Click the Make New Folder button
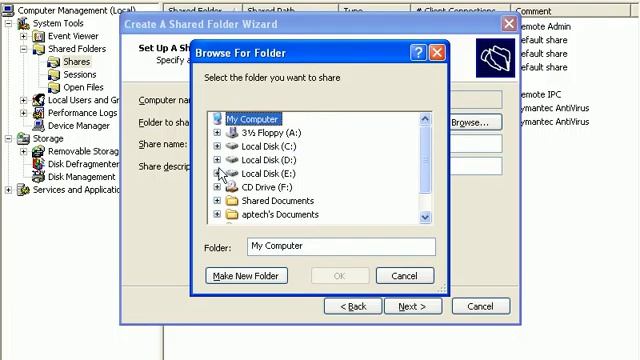The image size is (640, 360). [246, 276]
